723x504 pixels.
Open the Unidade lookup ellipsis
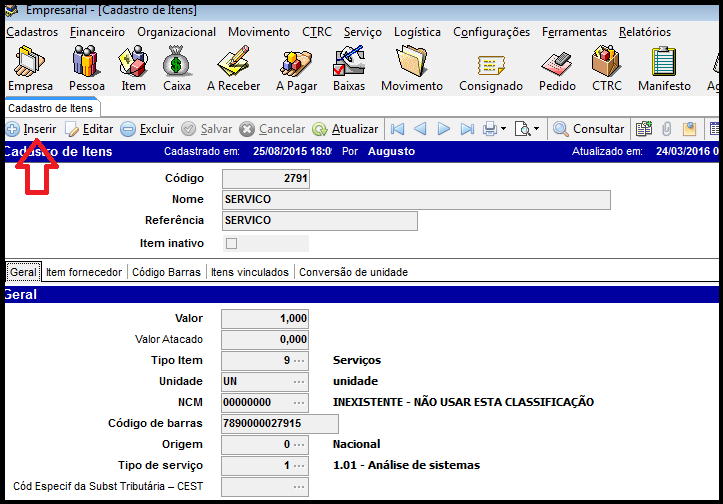tap(299, 381)
